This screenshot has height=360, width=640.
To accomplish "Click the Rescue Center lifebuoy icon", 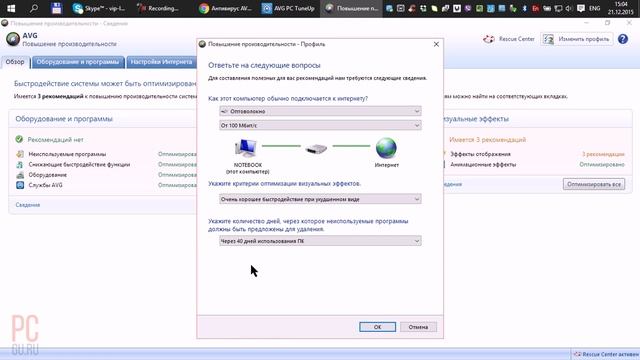I will 489,39.
